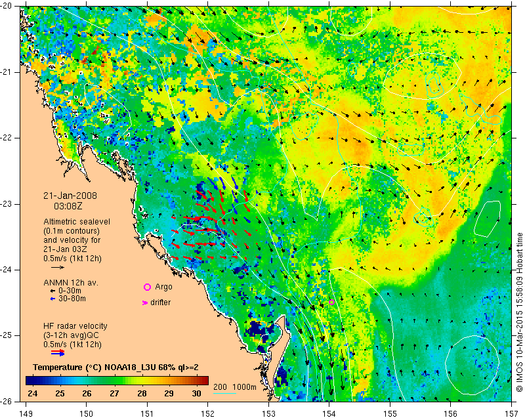
Task: Click the longitude axis label 149
Action: 26,414
